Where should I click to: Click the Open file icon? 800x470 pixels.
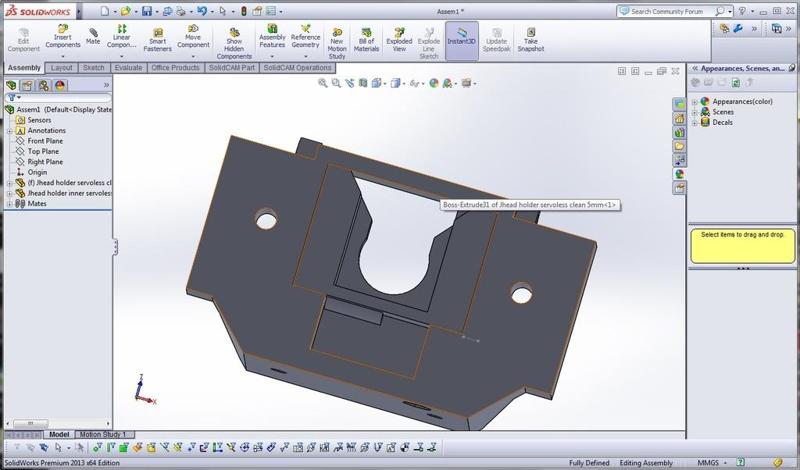(125, 11)
